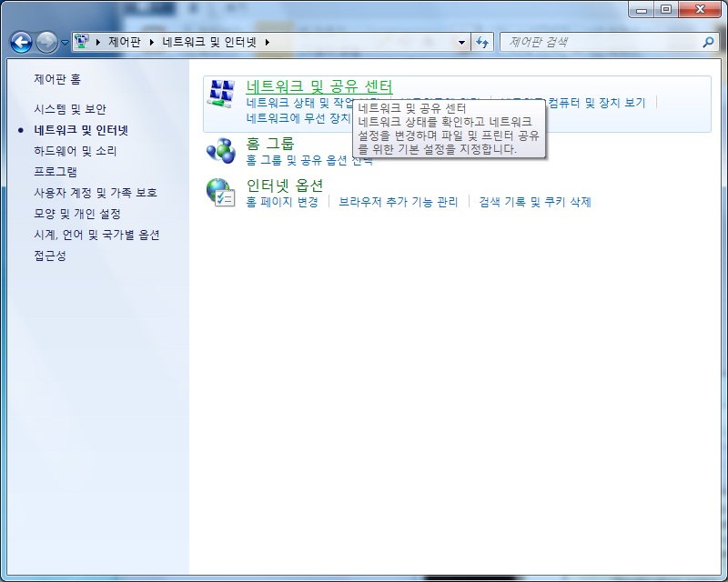728x582 pixels.
Task: Open the 홈 그룹 heading link
Action: 270,144
